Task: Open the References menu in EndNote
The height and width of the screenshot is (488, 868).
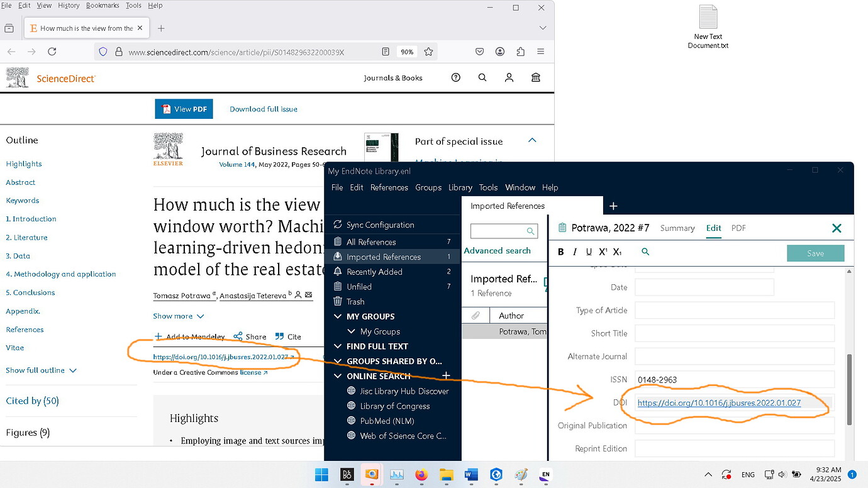Action: coord(389,187)
